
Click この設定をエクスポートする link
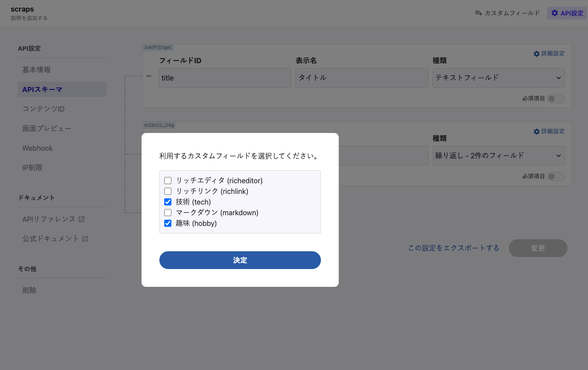pos(454,248)
